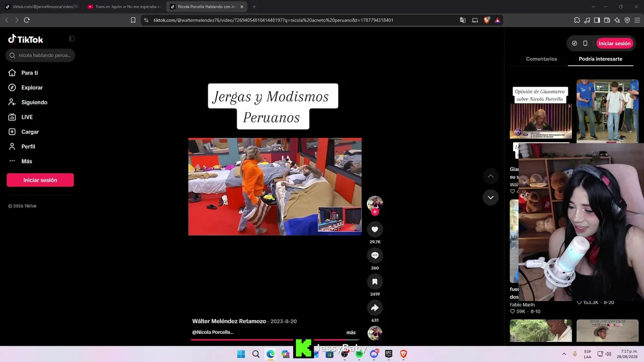
Task: Click the TikTok search field
Action: (40, 55)
